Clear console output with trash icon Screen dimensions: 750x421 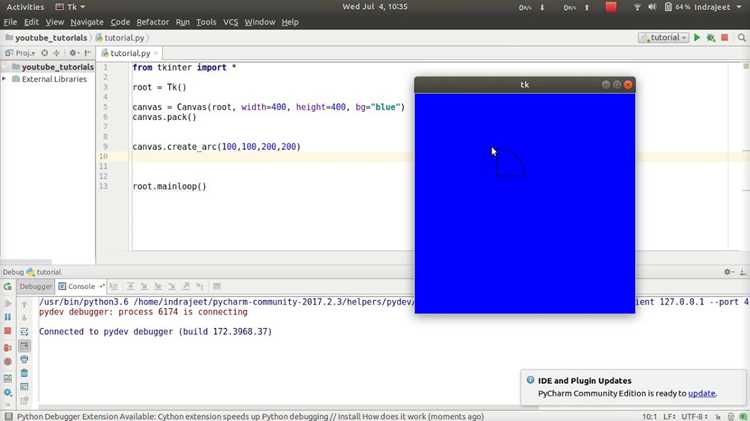click(24, 373)
